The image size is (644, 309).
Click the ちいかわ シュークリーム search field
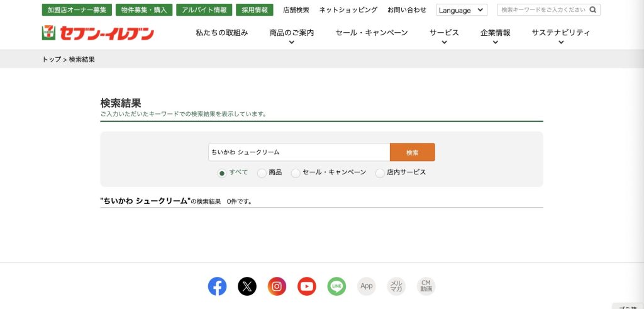(299, 152)
